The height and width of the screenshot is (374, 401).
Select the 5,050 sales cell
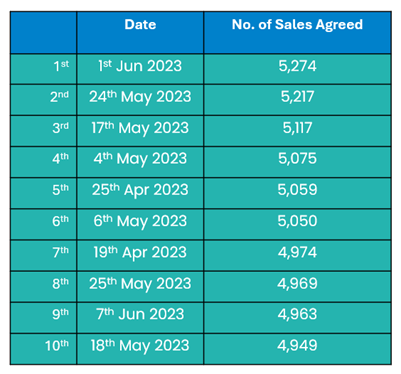tap(297, 224)
